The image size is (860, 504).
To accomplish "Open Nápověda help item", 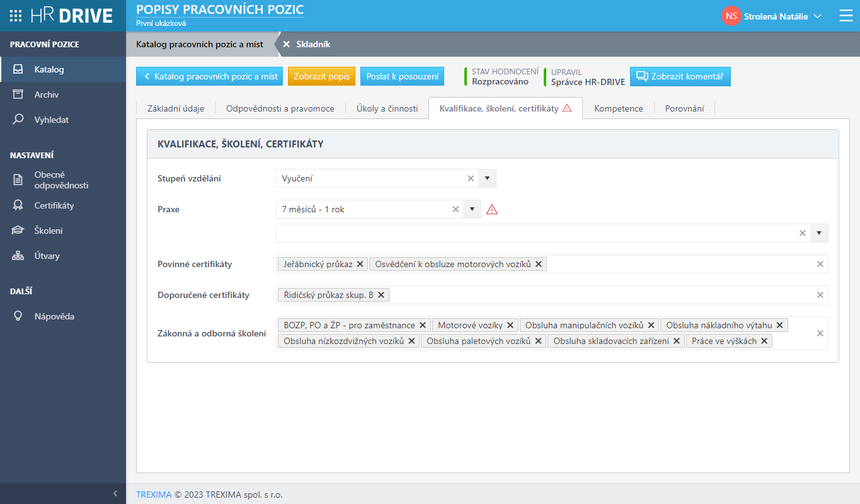I will pyautogui.click(x=54, y=316).
